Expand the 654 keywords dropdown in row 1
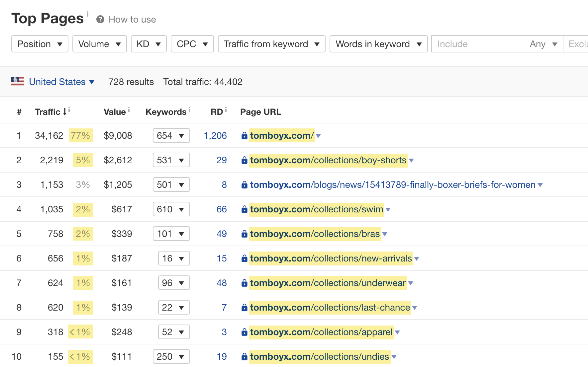The image size is (588, 367). [171, 135]
